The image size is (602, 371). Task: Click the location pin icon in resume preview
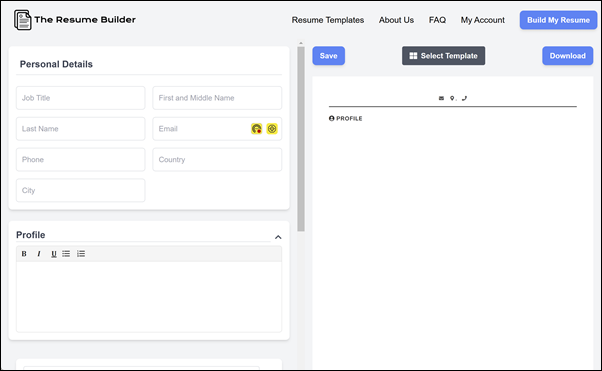click(452, 98)
